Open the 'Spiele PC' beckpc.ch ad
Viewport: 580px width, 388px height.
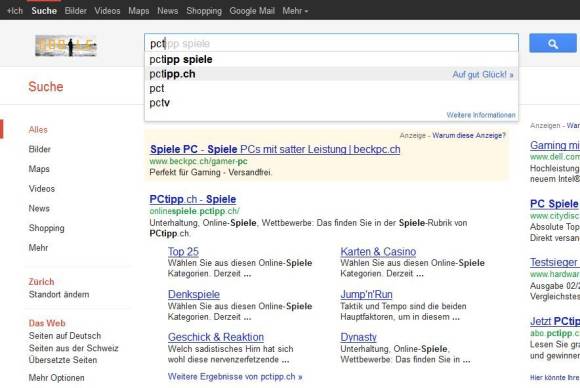[x=275, y=149]
